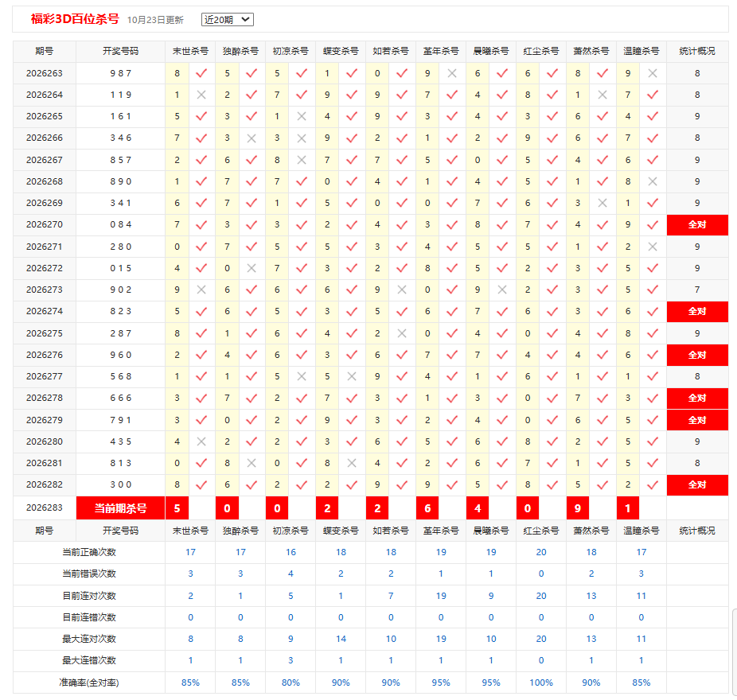Click the cross mark in row 2026263 under 堇年杀号
Viewport: 737px width, 700px height.
(452, 73)
